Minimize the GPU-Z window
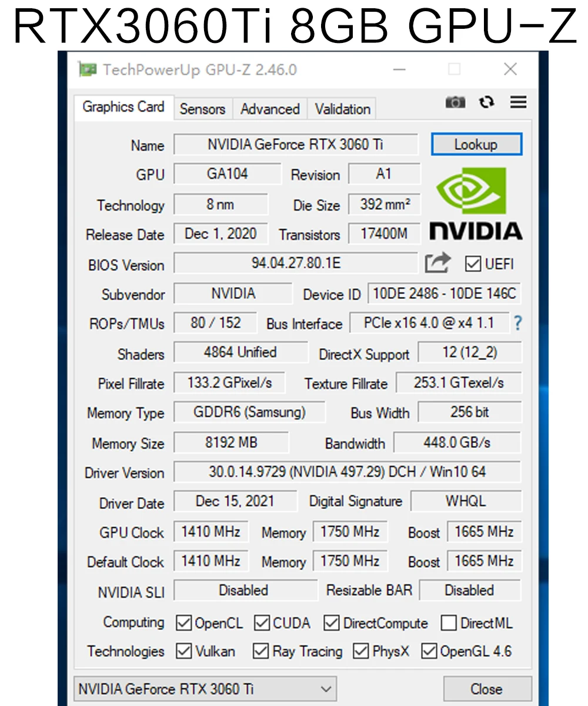 pyautogui.click(x=400, y=69)
